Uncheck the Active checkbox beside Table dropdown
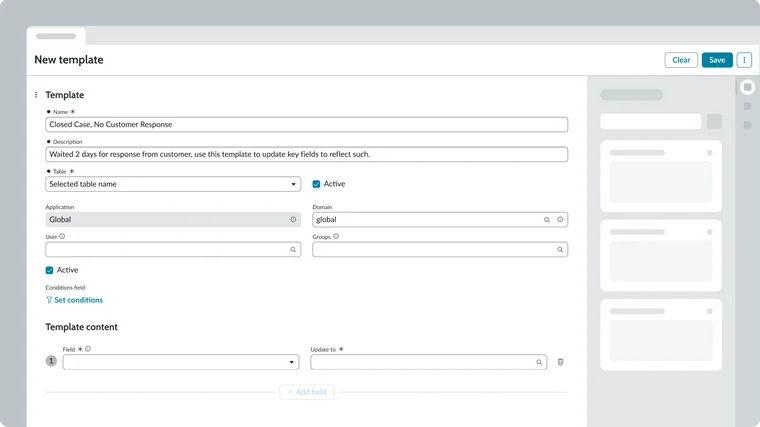 point(317,184)
